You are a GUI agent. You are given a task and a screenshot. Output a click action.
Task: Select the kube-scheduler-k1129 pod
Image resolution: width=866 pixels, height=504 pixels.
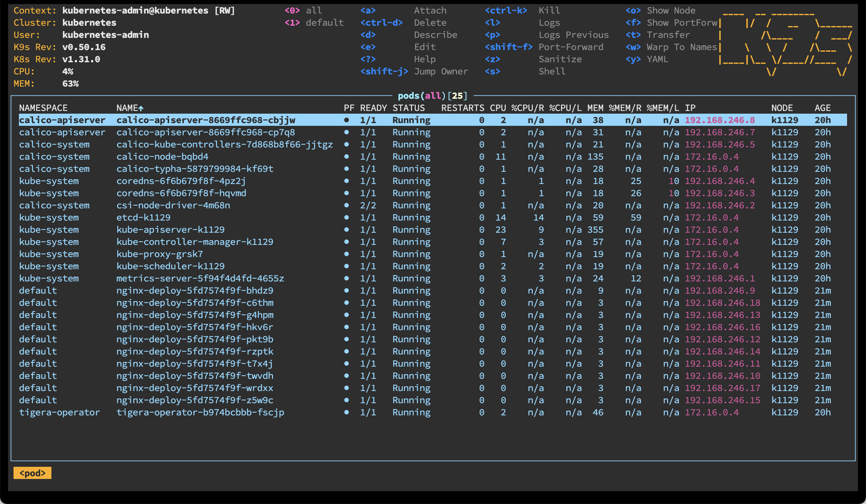(x=170, y=266)
